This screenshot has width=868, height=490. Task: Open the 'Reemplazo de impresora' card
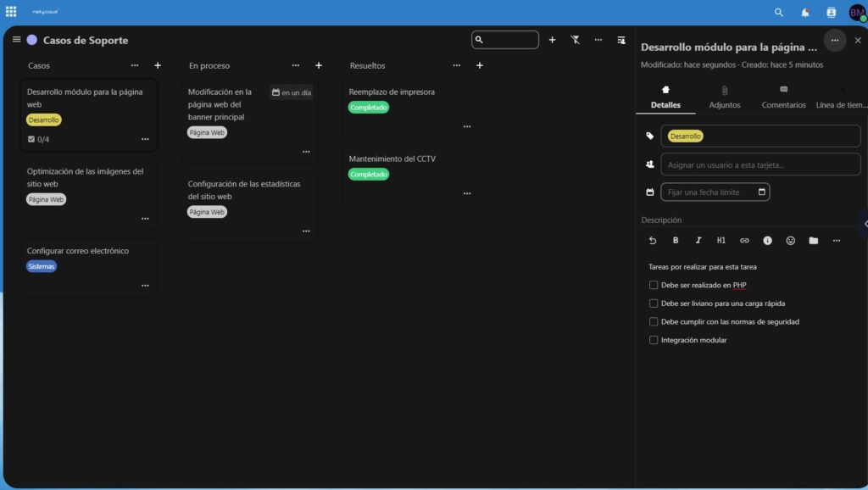392,92
